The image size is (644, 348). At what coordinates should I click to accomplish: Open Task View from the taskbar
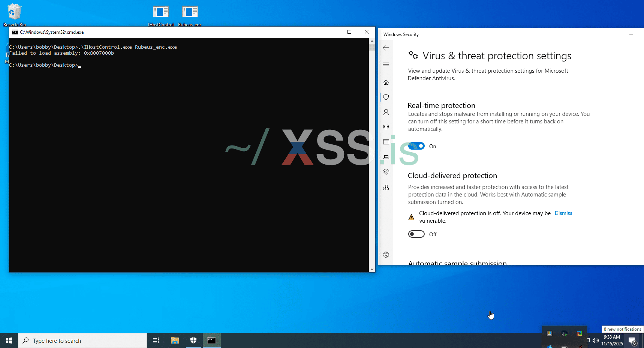(156, 340)
